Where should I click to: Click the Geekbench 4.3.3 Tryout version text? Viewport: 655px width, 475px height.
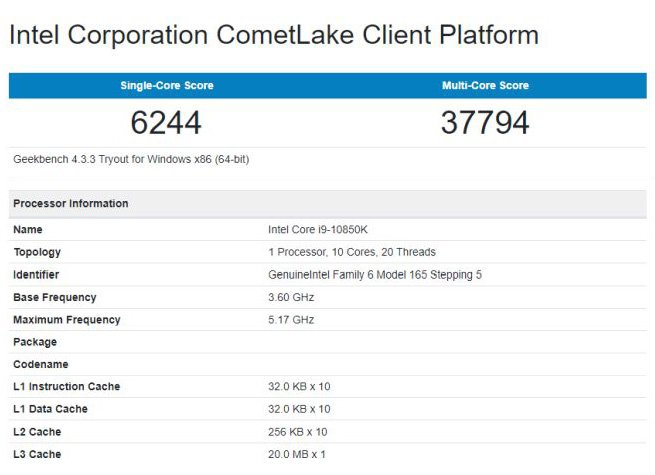131,160
